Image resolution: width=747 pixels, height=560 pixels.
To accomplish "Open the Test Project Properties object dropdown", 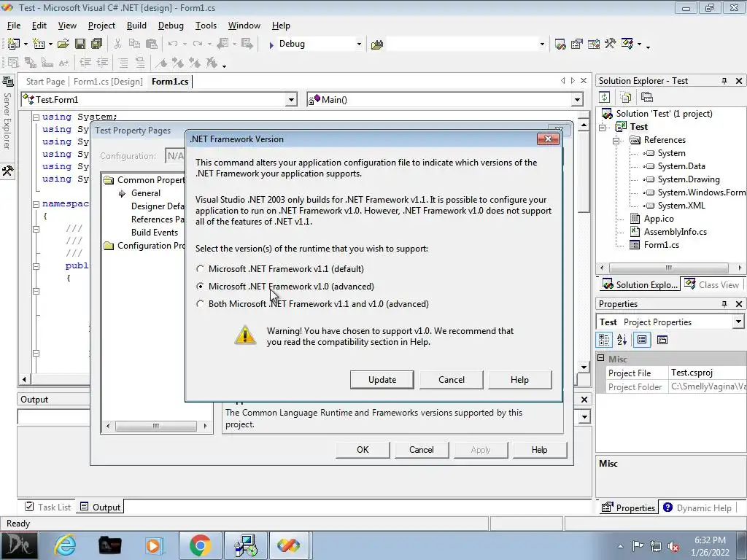I will 738,322.
